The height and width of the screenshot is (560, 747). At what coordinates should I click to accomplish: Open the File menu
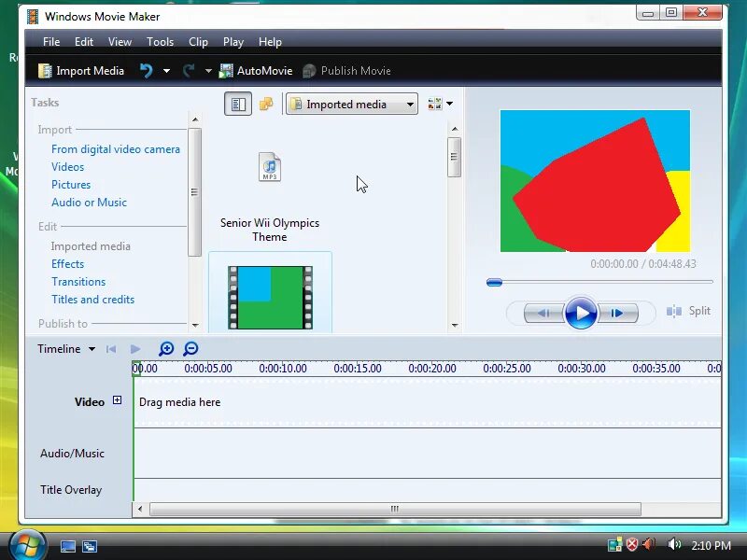click(51, 42)
